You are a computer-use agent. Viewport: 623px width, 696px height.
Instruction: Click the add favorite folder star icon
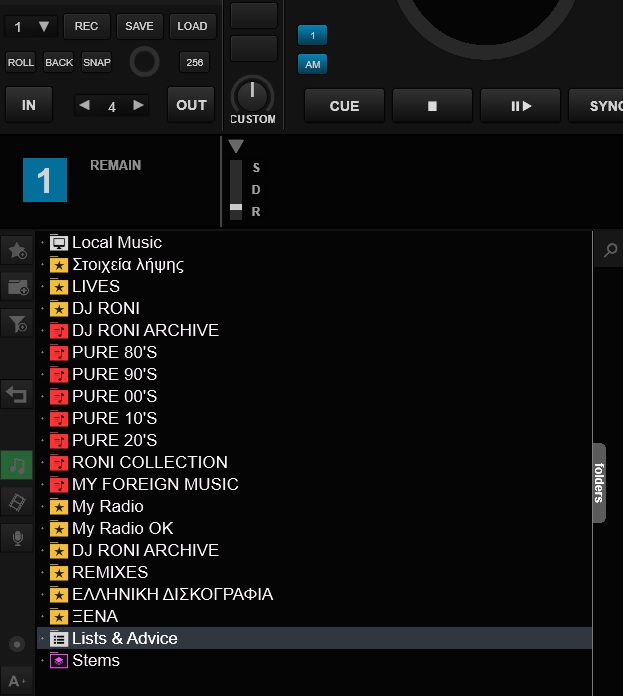point(17,250)
